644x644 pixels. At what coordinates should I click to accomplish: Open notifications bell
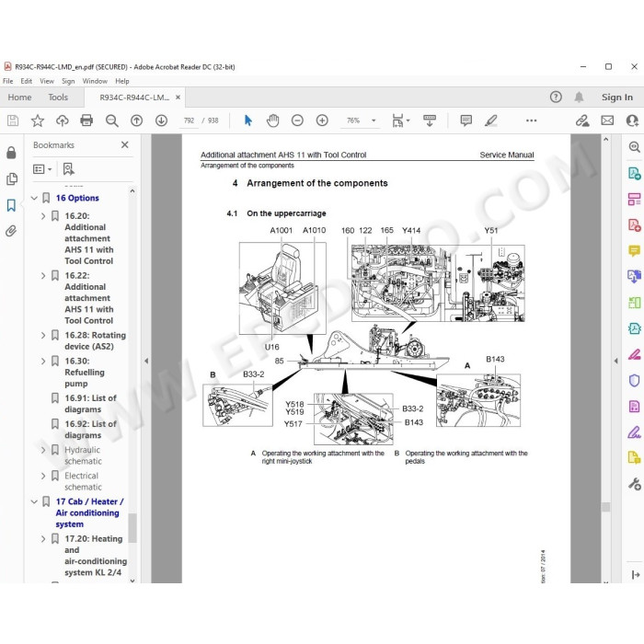point(579,97)
